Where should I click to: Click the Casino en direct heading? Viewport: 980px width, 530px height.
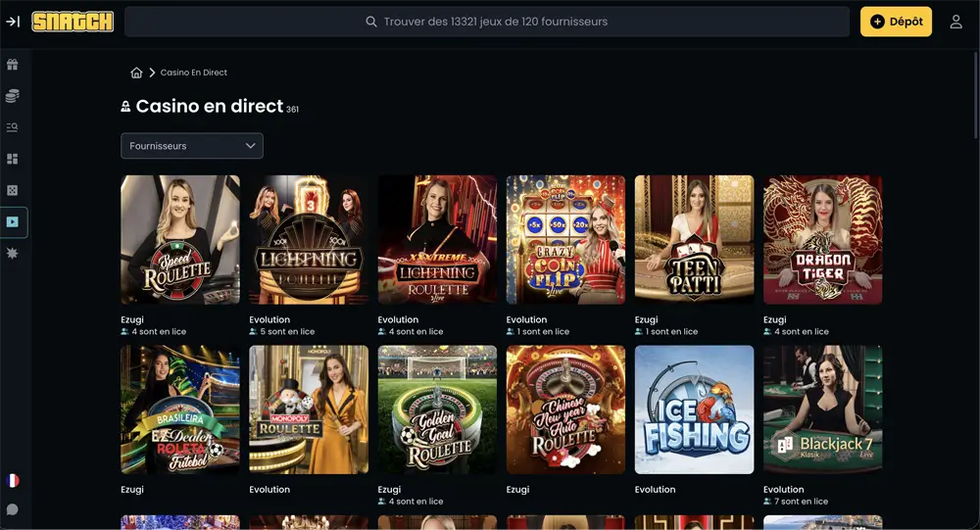coord(210,106)
